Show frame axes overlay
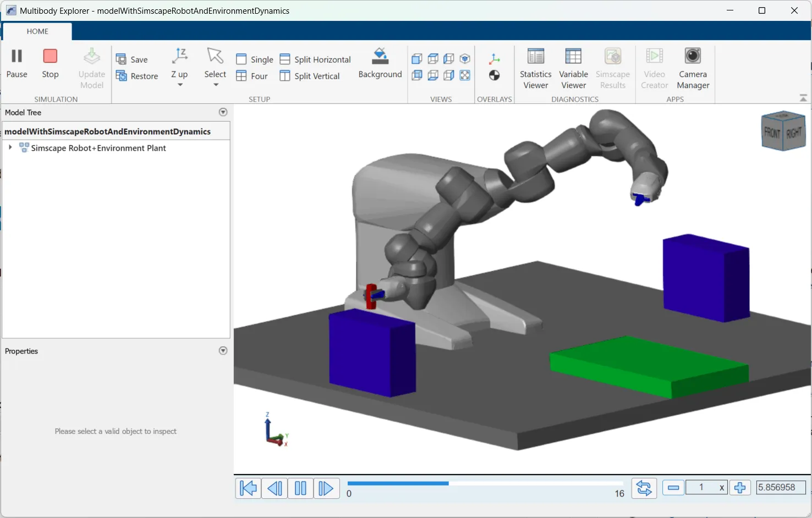812x518 pixels. coord(494,58)
